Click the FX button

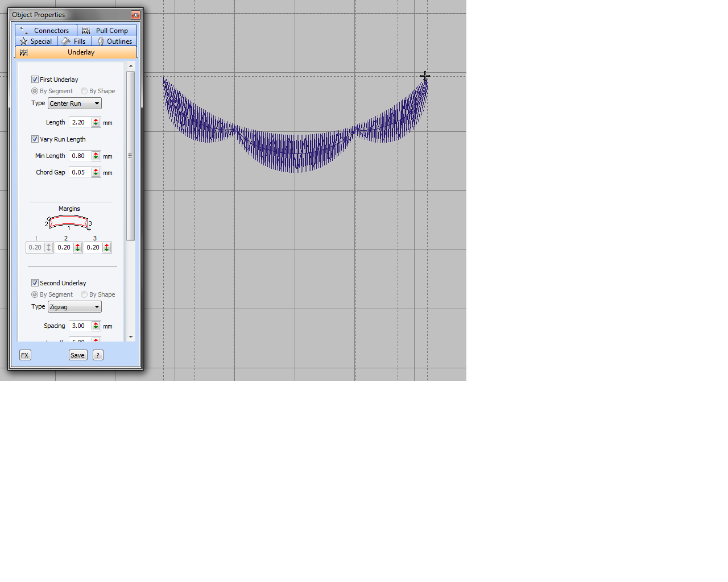[25, 355]
